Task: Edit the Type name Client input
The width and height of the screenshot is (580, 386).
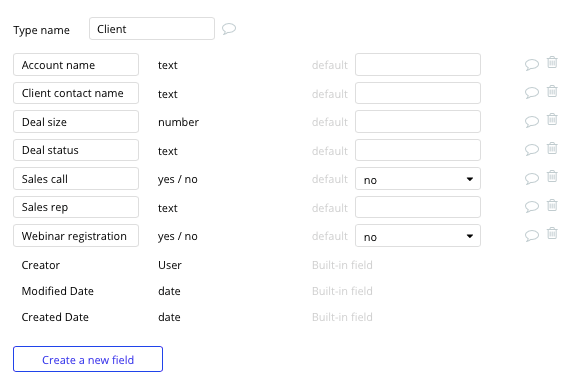Action: 152,28
